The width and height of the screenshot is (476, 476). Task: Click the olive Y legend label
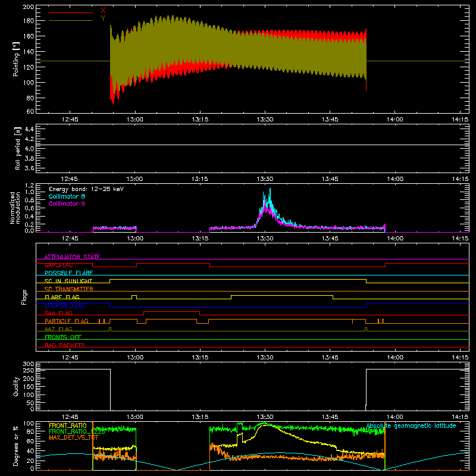click(x=103, y=18)
